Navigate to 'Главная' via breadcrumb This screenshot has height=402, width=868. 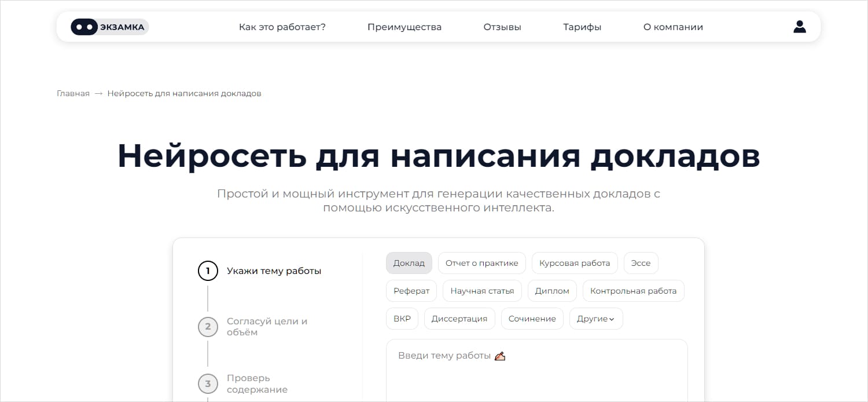coord(73,93)
